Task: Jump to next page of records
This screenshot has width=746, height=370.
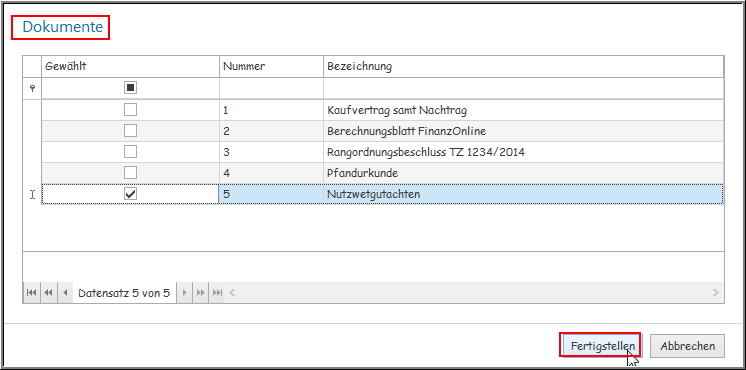Action: tap(200, 292)
